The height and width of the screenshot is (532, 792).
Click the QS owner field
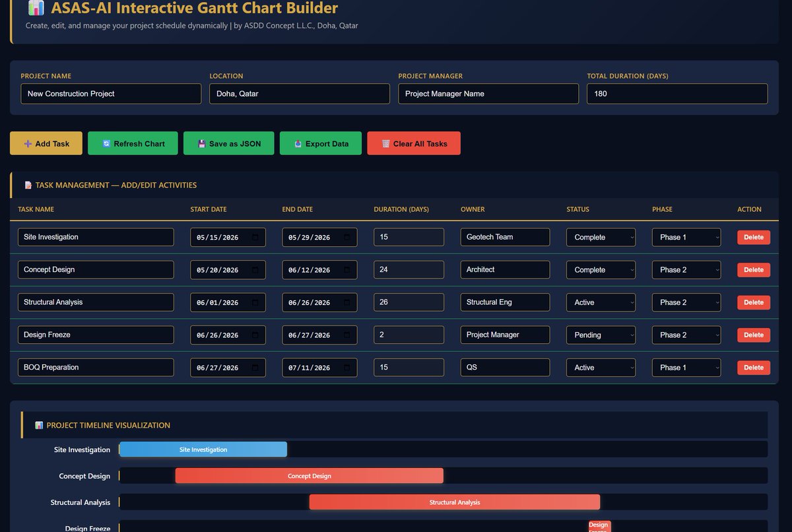pos(505,368)
